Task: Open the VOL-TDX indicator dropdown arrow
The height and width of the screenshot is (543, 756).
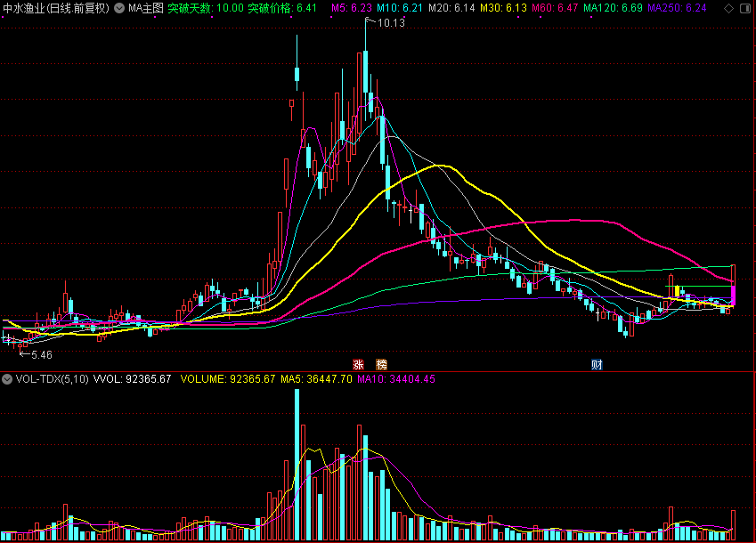Action: tap(7, 379)
